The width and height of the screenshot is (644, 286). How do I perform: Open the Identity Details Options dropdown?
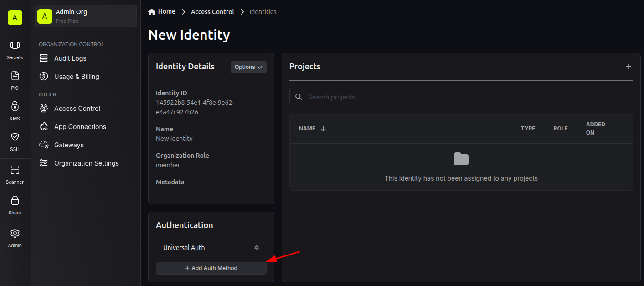[x=248, y=67]
